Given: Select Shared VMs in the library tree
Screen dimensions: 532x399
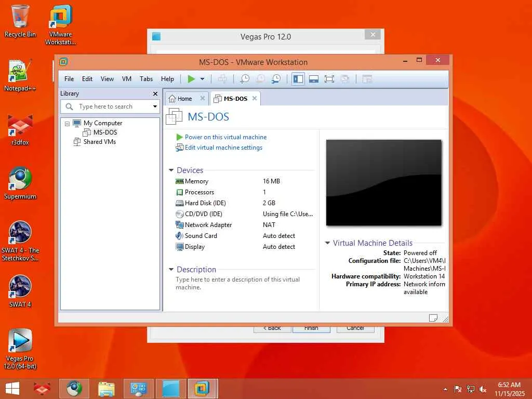Looking at the screenshot, I should click(x=99, y=142).
